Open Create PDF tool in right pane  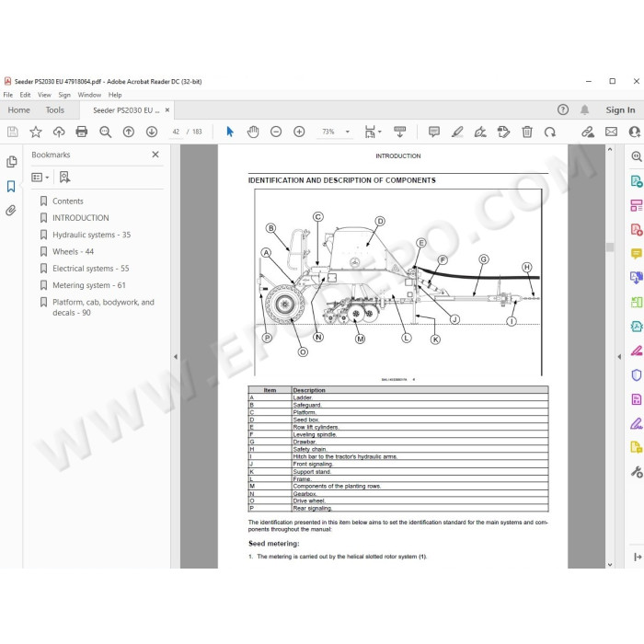pyautogui.click(x=637, y=230)
